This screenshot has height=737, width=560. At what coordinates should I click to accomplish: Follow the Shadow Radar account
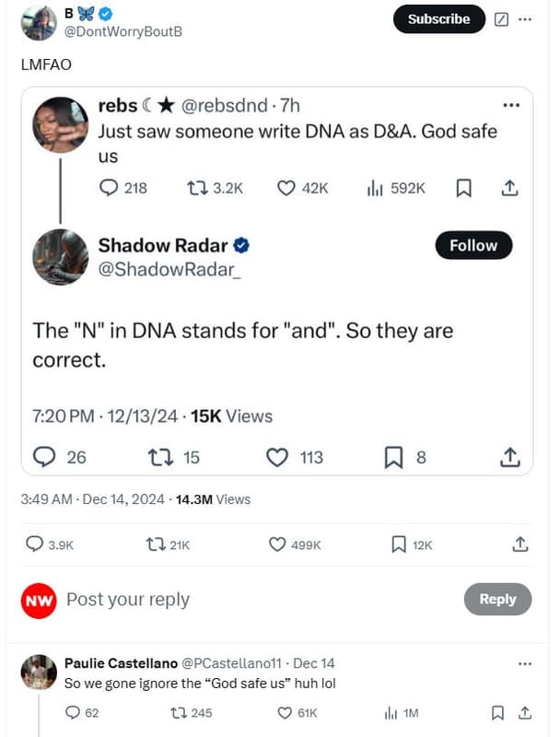[x=473, y=245]
